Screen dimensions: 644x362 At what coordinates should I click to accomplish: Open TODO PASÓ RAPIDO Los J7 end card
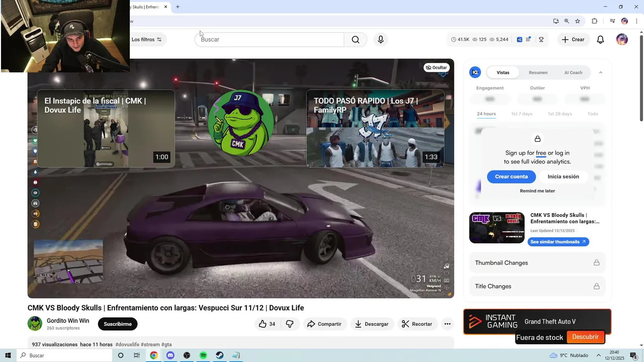pos(375,129)
